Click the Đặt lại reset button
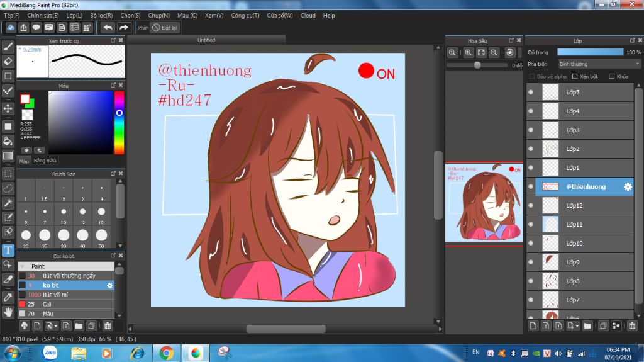 pyautogui.click(x=165, y=28)
